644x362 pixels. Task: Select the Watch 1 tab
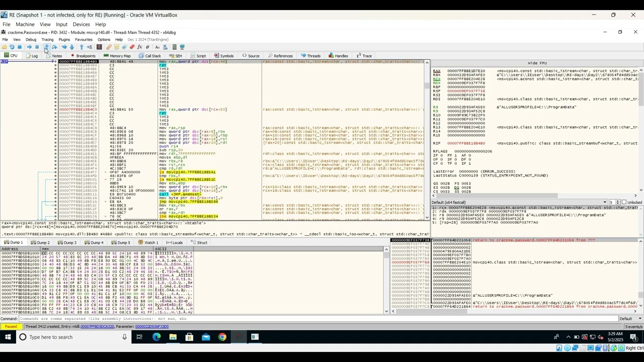click(x=148, y=243)
